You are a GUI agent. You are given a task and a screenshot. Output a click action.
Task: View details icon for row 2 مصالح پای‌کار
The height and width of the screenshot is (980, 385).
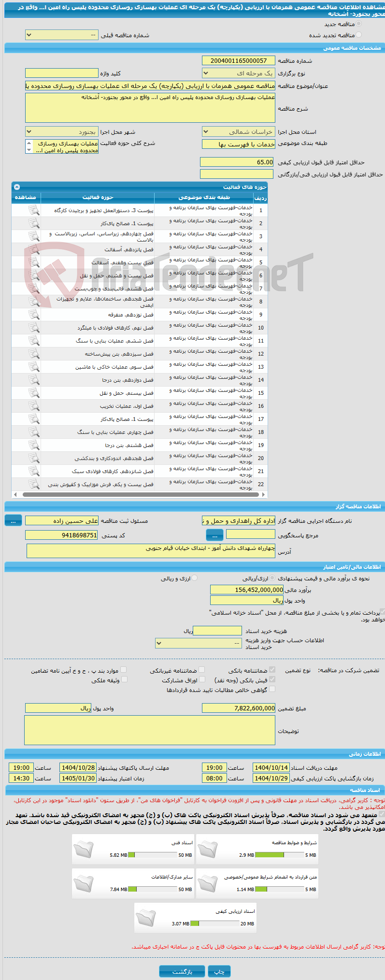coord(33,223)
